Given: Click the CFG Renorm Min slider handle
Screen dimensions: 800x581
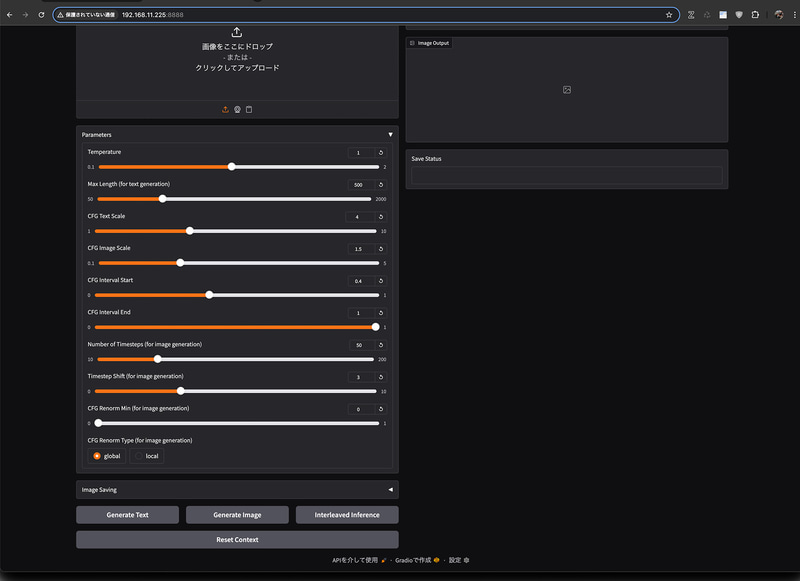Looking at the screenshot, I should click(98, 423).
